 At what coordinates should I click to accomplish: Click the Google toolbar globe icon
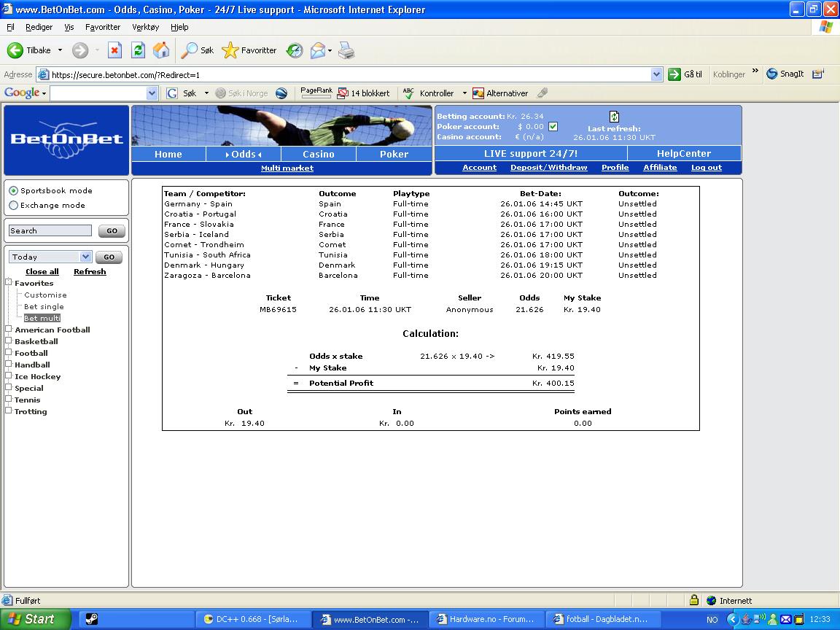point(281,93)
